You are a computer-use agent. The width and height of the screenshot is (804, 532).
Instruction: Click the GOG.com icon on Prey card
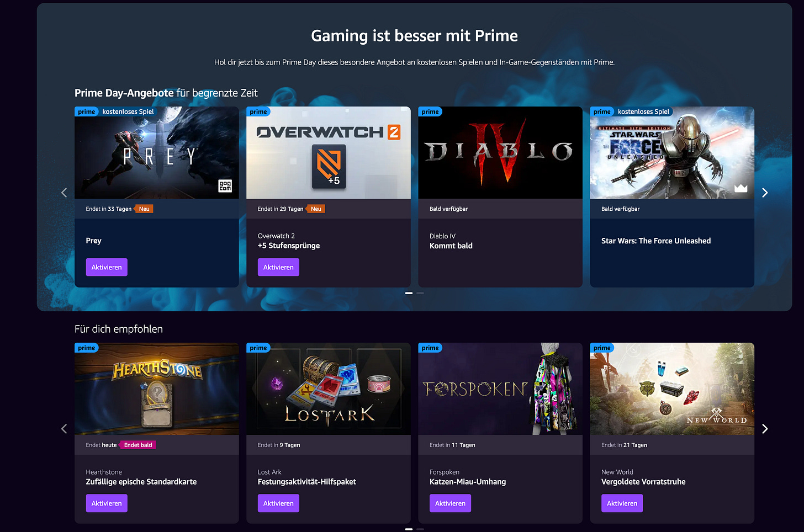225,186
